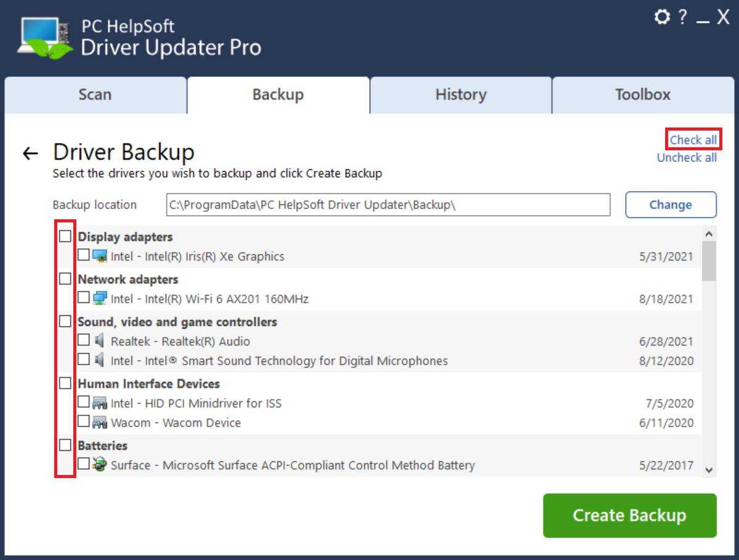Open help with the question mark icon
Screen dimensions: 739x560
tap(682, 17)
